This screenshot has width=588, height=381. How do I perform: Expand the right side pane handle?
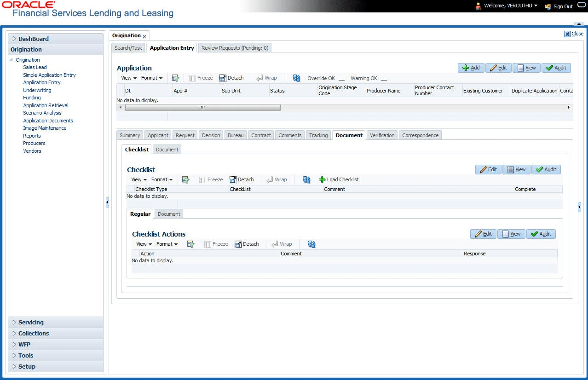579,207
